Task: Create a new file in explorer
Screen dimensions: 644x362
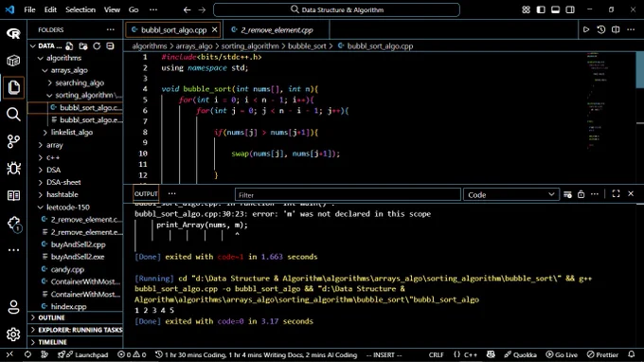Action: tap(69, 46)
